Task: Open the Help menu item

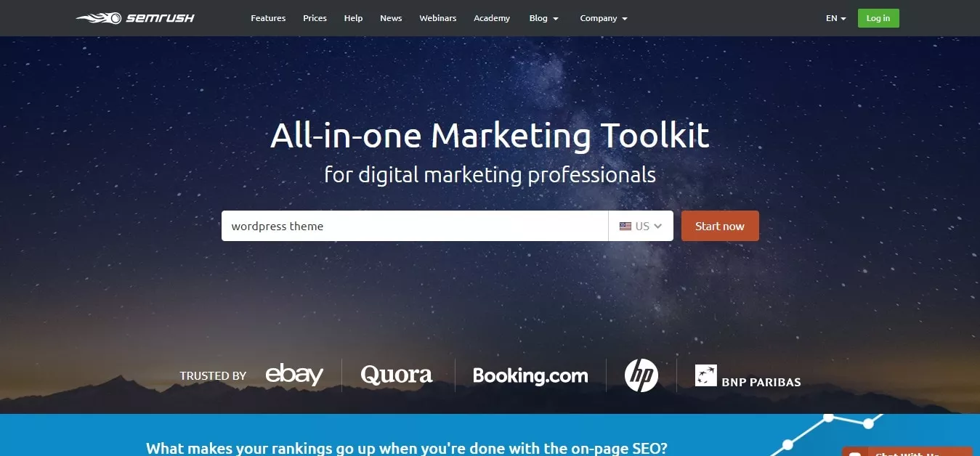Action: pyautogui.click(x=353, y=18)
